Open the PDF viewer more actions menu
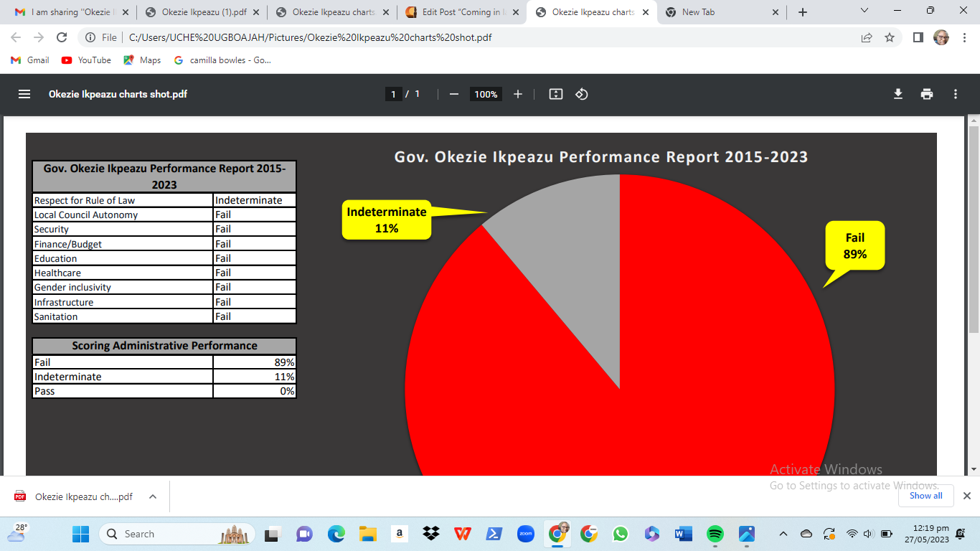This screenshot has height=551, width=980. click(956, 94)
